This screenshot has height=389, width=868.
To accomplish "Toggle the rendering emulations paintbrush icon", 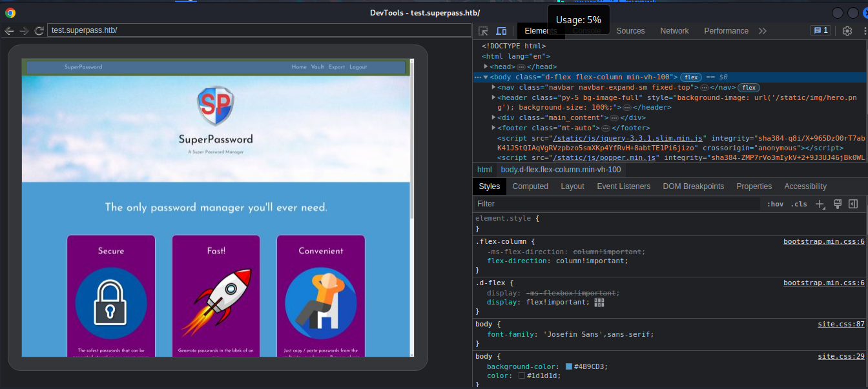I will [837, 204].
